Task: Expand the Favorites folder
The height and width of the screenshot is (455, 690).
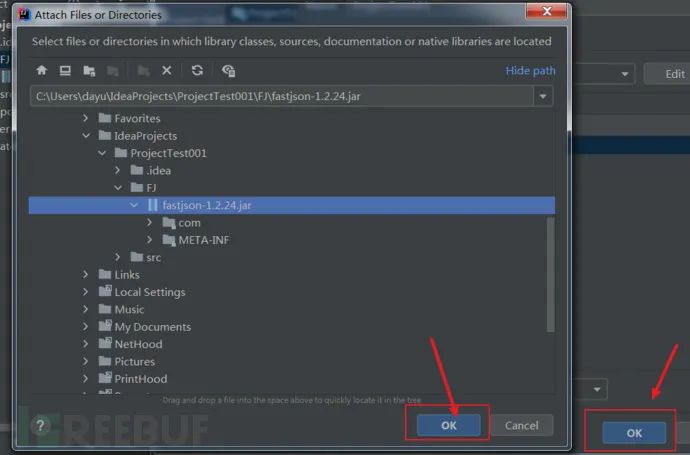Action: (x=85, y=118)
